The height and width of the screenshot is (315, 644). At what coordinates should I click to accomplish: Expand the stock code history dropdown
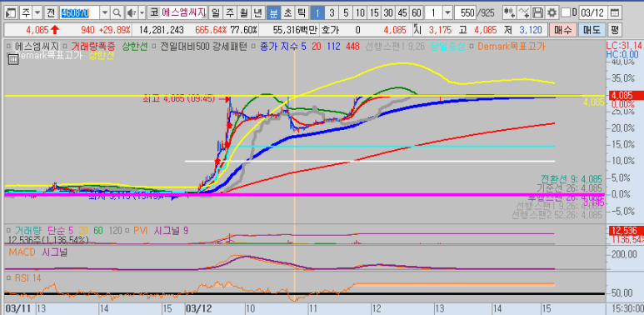(105, 13)
